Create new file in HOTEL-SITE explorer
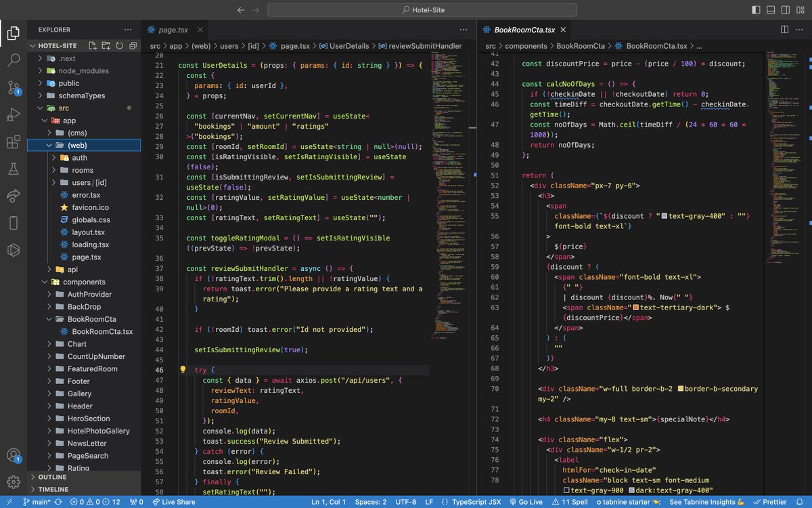 point(92,45)
